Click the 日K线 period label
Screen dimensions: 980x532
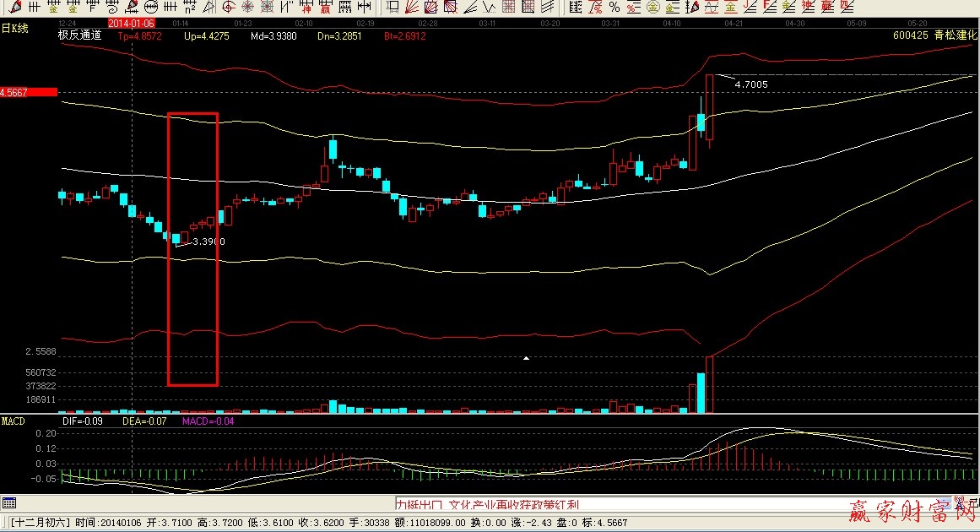(x=14, y=29)
